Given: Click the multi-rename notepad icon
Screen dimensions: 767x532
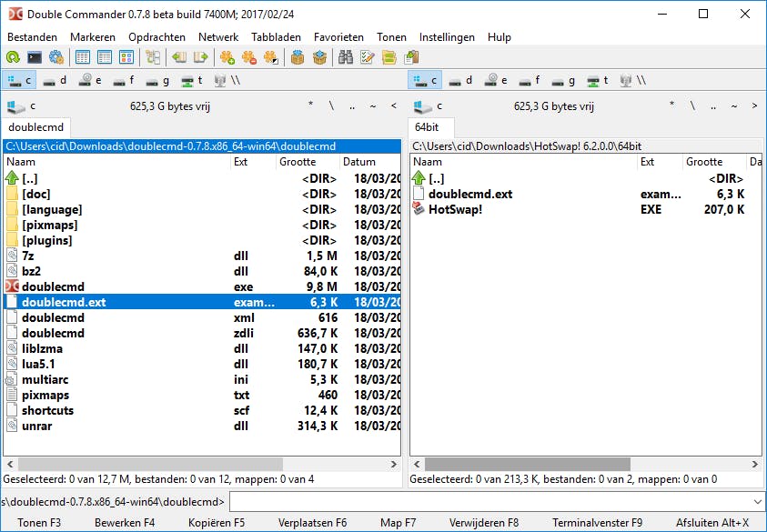Looking at the screenshot, I should 368,57.
